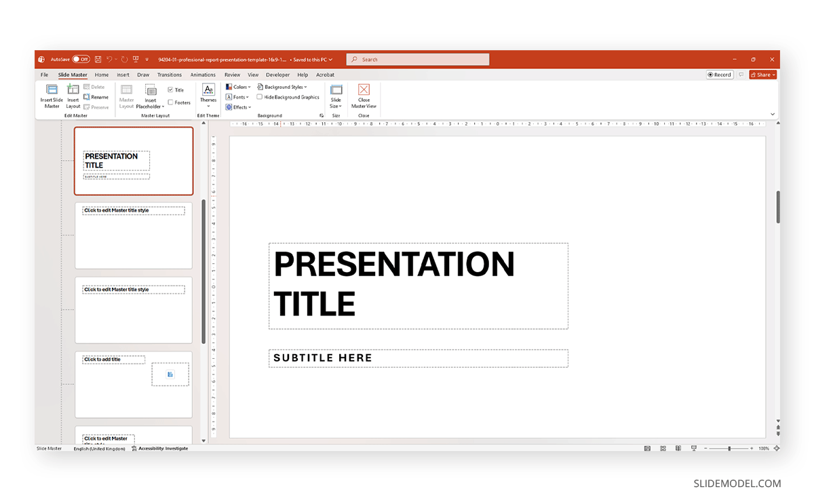
Task: Switch to Normal view icon
Action: click(647, 448)
